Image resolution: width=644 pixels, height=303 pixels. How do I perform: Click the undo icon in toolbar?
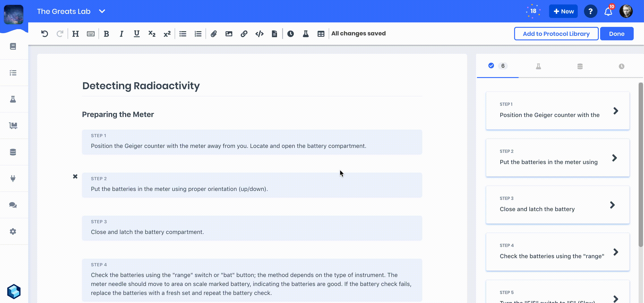(x=45, y=34)
